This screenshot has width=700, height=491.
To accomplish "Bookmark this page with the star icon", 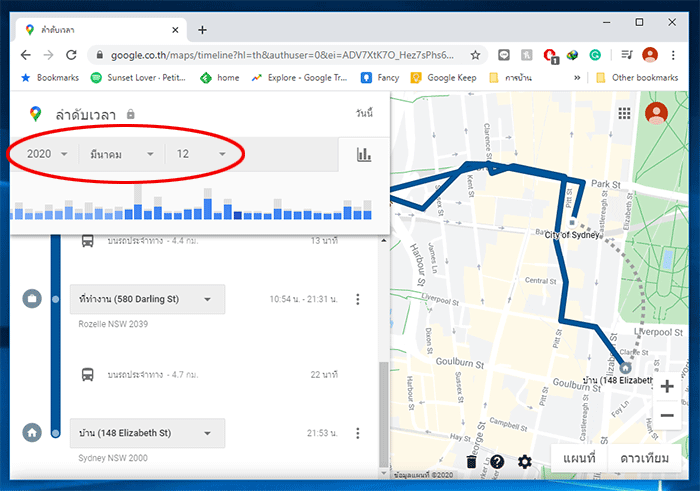I will tap(475, 55).
